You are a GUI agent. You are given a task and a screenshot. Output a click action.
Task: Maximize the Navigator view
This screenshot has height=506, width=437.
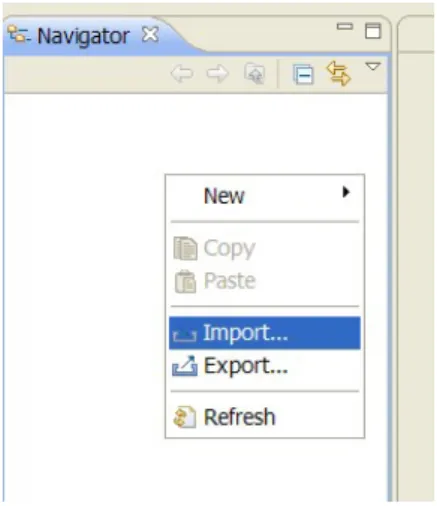click(373, 31)
